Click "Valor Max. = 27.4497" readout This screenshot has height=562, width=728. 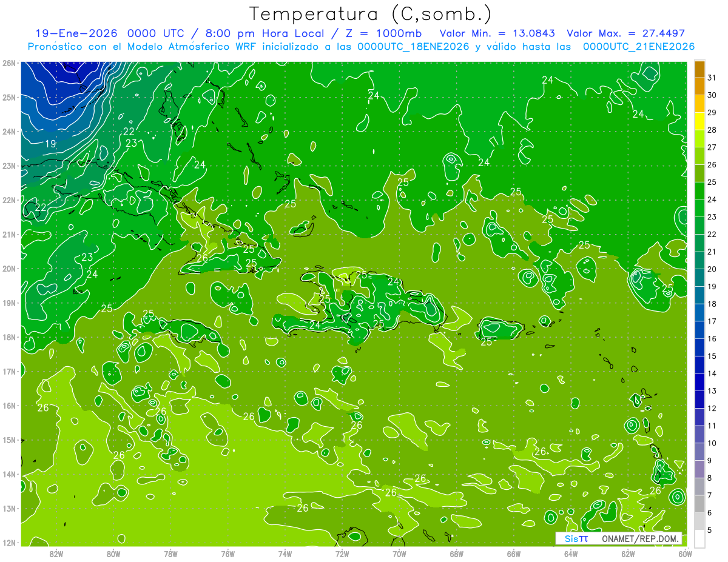[625, 33]
